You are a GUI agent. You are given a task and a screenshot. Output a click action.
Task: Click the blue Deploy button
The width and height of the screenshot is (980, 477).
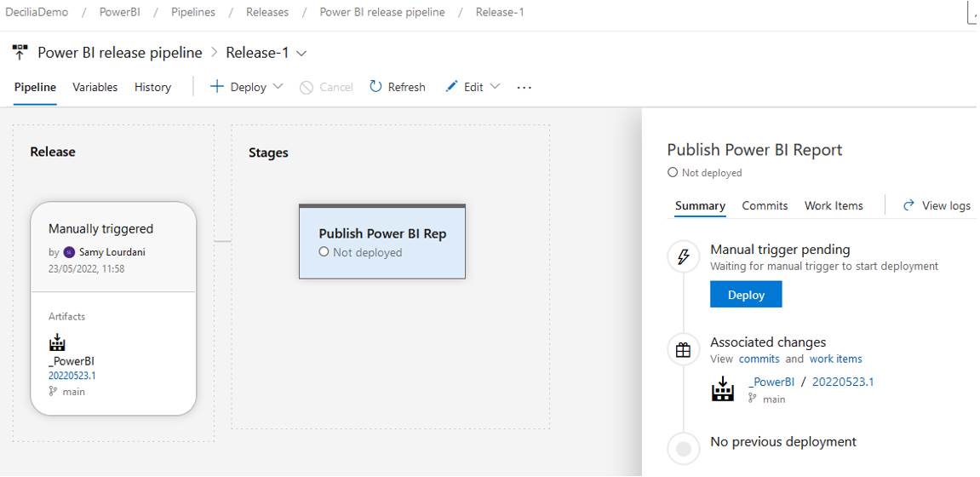(746, 295)
